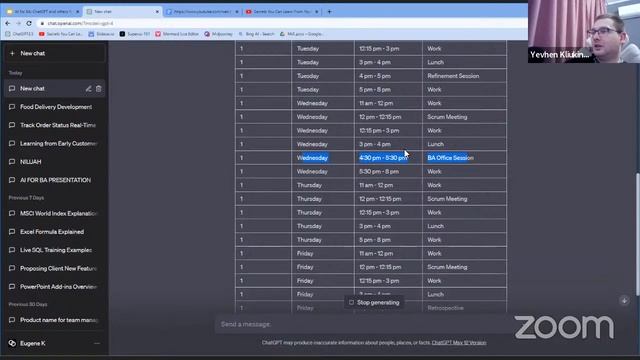Open a new browser tab with plus
This screenshot has width=640, height=360.
tap(329, 12)
